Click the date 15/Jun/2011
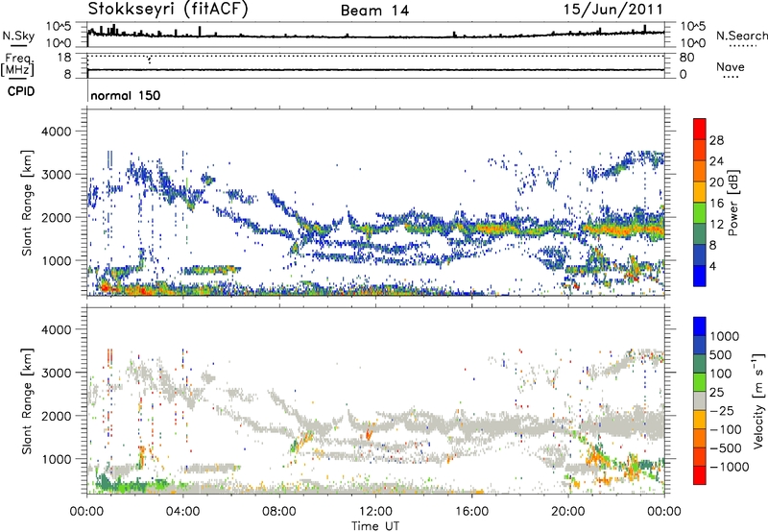768x532 pixels. coord(613,10)
